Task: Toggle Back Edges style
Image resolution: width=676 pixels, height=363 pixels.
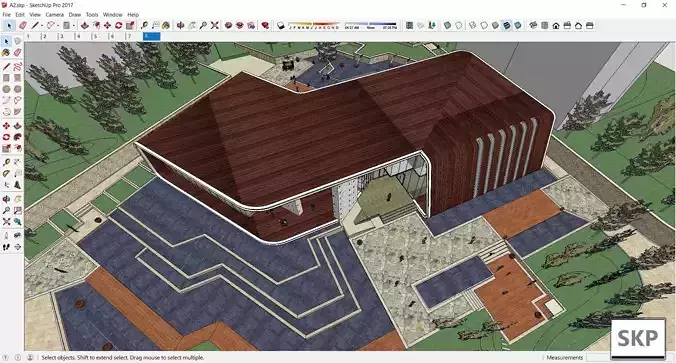Action: pyautogui.click(x=458, y=25)
